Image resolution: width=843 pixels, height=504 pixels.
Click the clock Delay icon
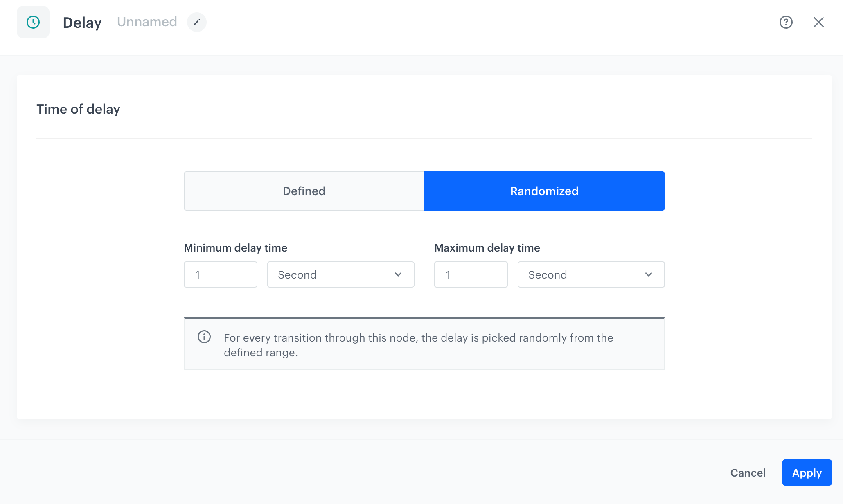click(x=33, y=22)
